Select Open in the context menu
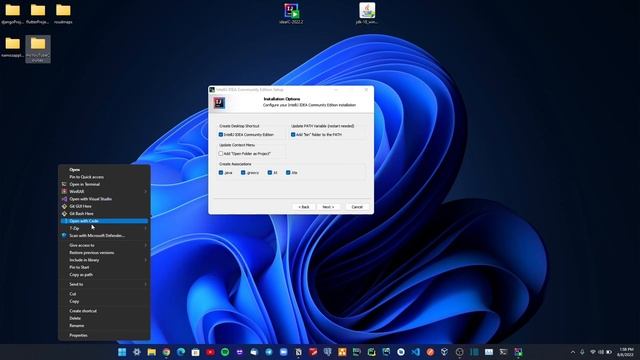The width and height of the screenshot is (640, 360). click(x=104, y=169)
